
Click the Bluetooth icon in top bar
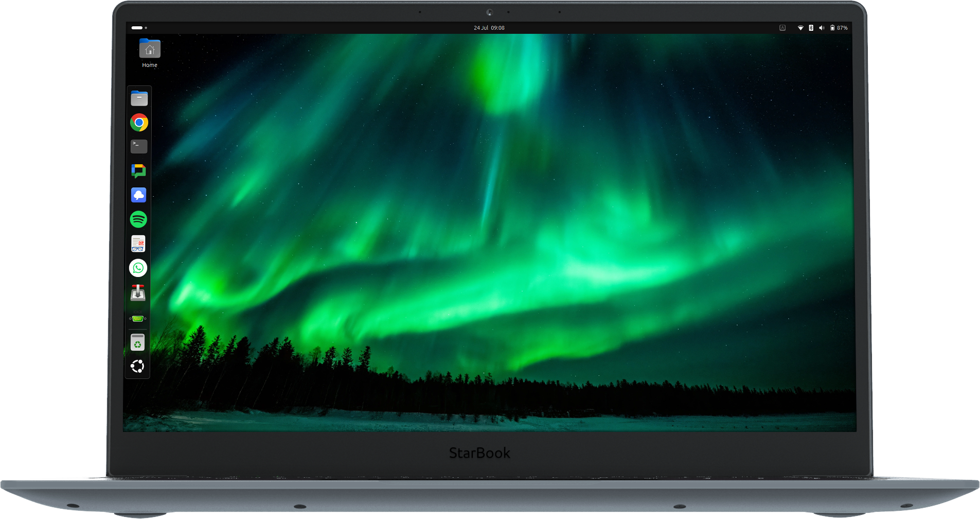click(811, 28)
